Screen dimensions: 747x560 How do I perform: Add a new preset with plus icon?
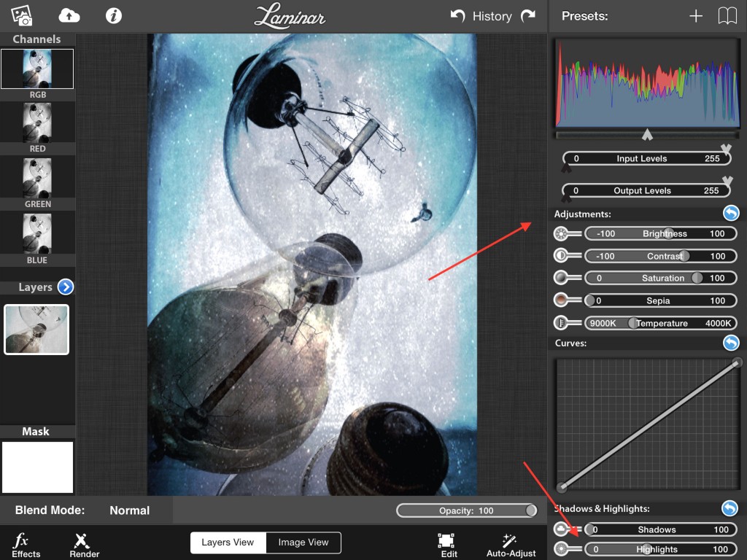(696, 16)
